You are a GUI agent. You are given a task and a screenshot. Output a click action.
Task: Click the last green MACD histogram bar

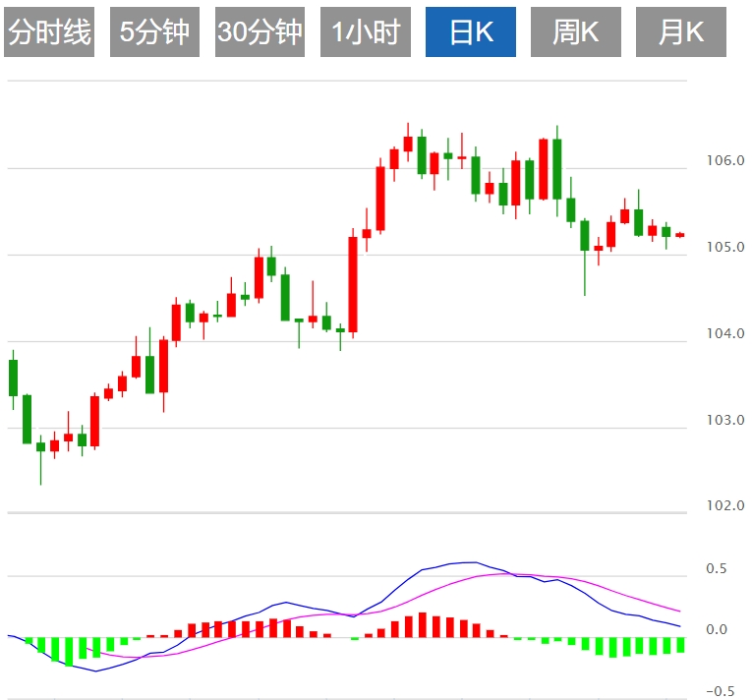(680, 645)
